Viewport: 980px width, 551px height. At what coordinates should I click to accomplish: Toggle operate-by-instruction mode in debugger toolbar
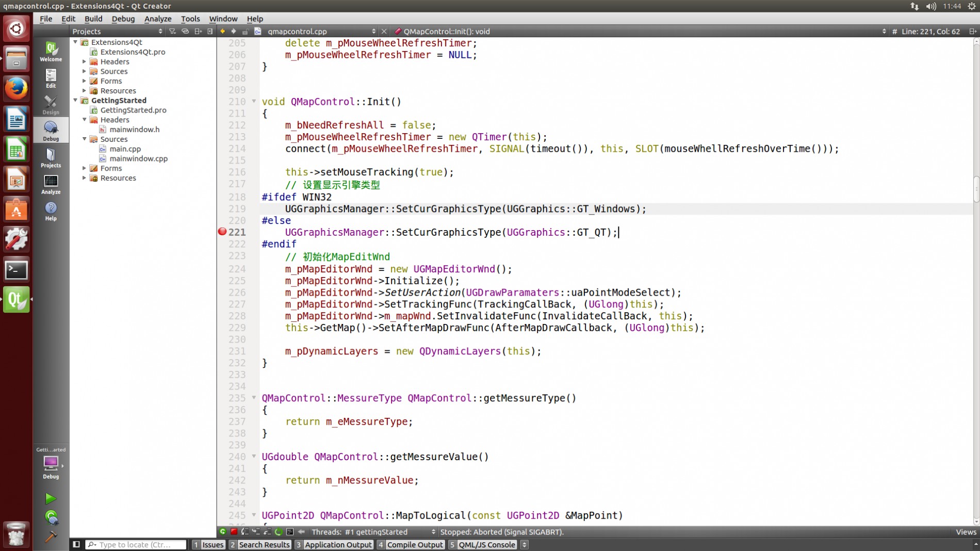(290, 531)
